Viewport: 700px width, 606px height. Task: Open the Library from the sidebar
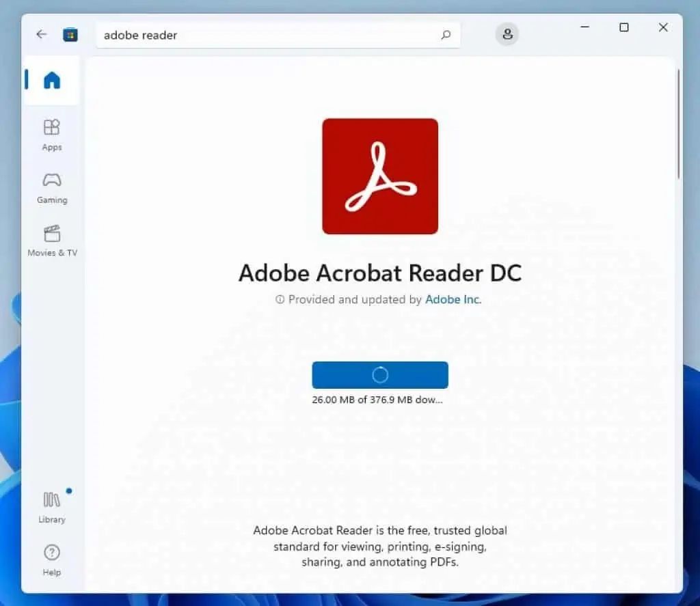pos(52,506)
